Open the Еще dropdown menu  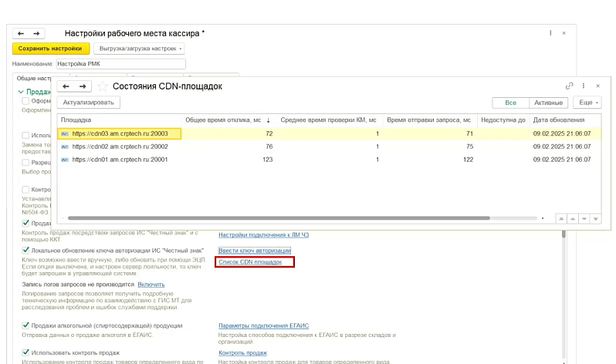click(587, 103)
